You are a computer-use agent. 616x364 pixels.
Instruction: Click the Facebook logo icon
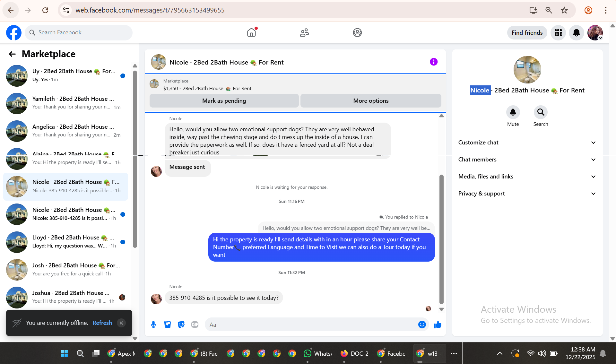tap(14, 32)
